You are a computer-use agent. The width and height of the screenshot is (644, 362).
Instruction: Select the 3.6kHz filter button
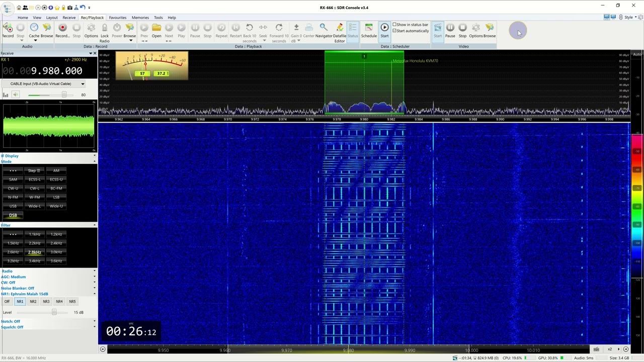(56, 261)
